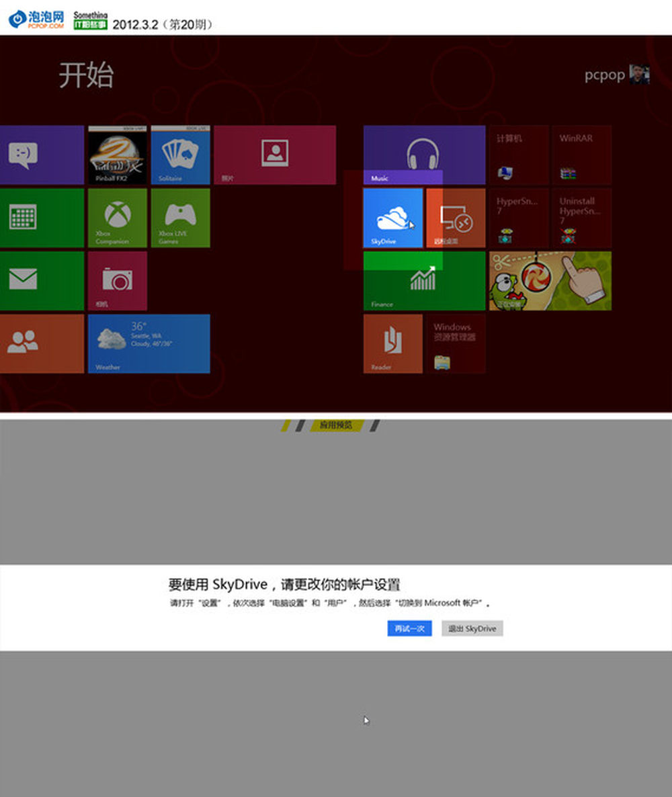Open the Windows Explorer (资源管理器) tile
The height and width of the screenshot is (797, 672).
456,343
